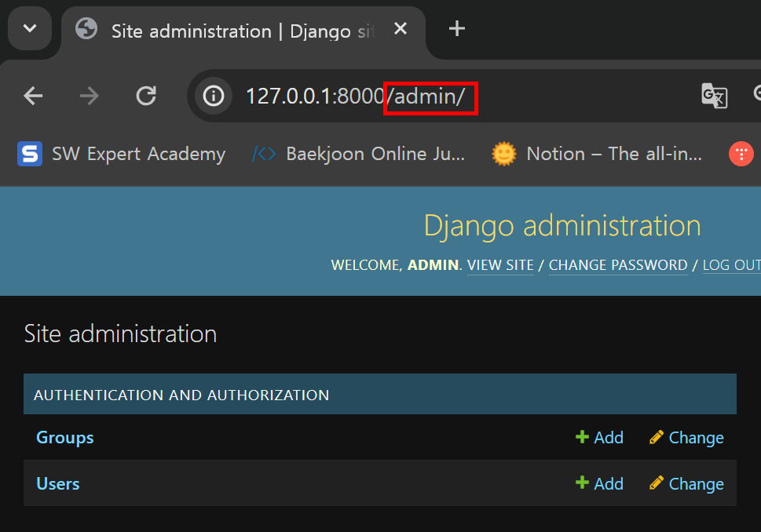Viewport: 761px width, 532px height.
Task: Click LOG OUT in the header
Action: (x=731, y=265)
